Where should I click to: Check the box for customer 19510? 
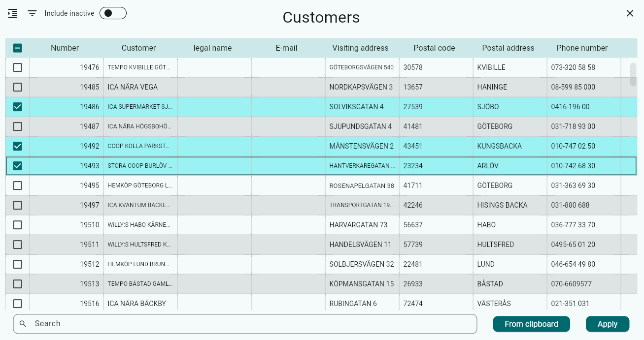(17, 225)
